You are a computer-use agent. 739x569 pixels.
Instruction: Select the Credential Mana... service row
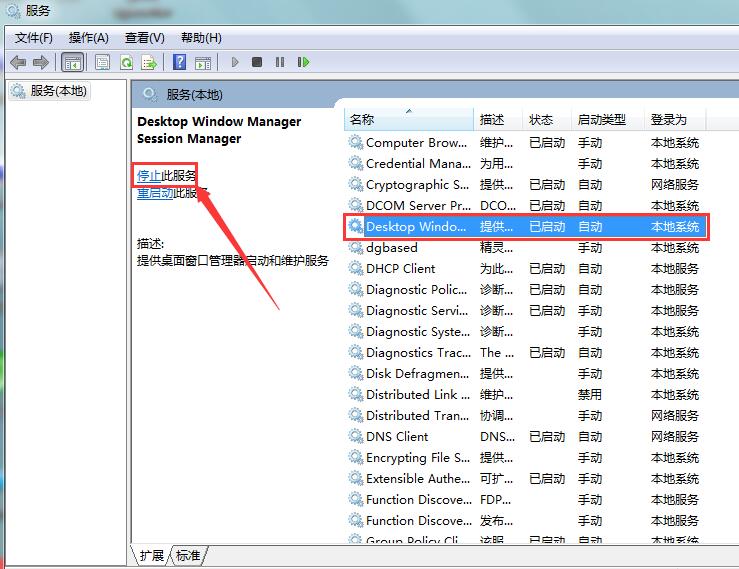(526, 164)
